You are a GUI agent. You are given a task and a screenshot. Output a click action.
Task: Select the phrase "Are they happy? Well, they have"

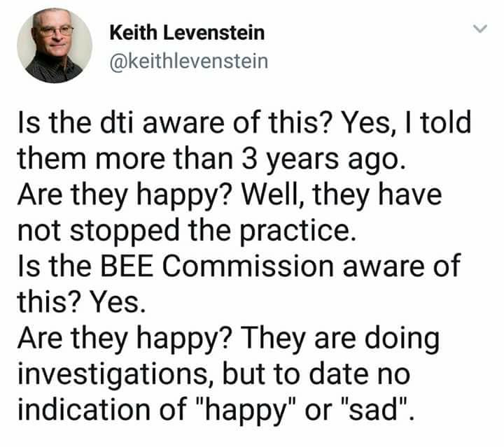coord(230,195)
